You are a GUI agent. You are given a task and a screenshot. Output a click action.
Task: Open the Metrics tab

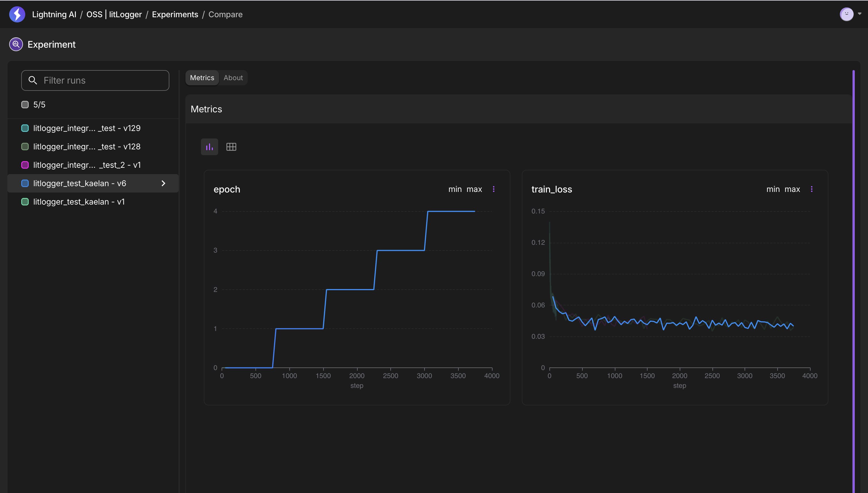point(202,78)
